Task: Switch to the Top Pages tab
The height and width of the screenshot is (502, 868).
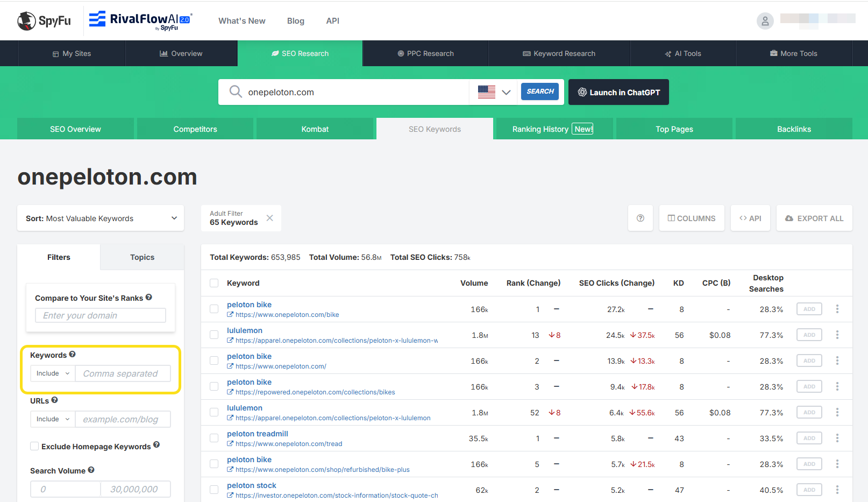Action: 674,129
